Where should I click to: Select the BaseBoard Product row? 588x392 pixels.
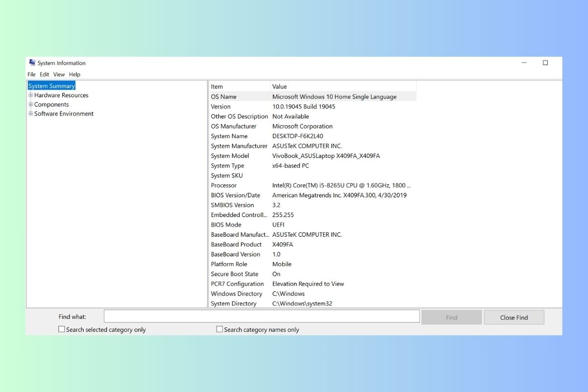click(313, 245)
